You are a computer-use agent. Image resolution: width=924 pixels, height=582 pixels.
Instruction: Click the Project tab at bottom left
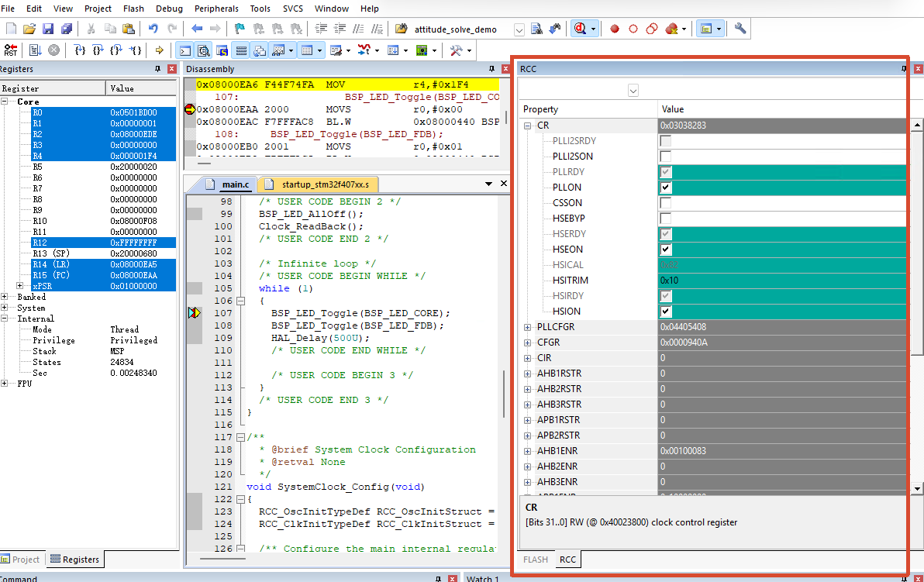[x=21, y=560]
